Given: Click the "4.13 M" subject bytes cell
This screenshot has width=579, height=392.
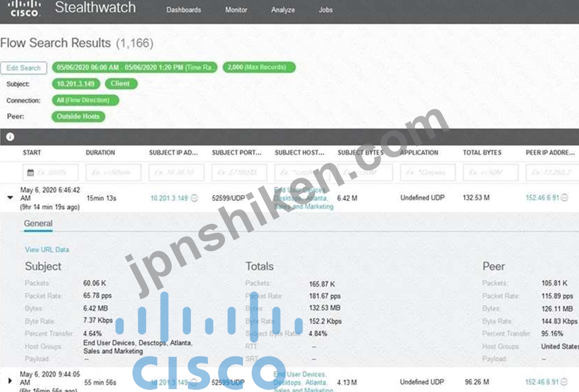Looking at the screenshot, I should [347, 382].
